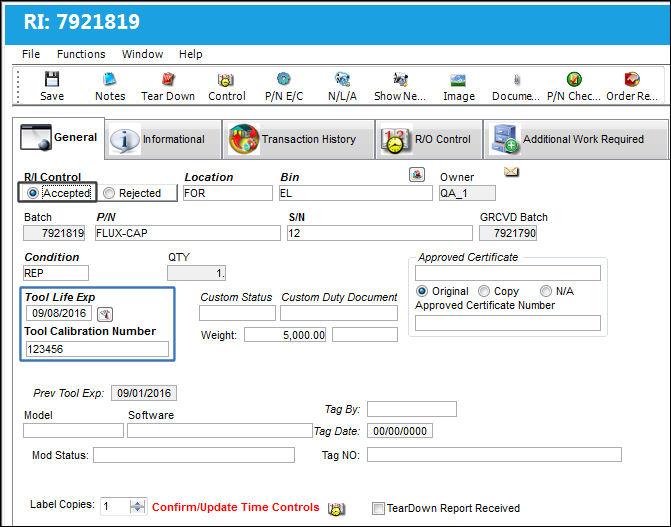671x527 pixels.
Task: Click the weight unit field beside Weight
Action: [x=365, y=335]
